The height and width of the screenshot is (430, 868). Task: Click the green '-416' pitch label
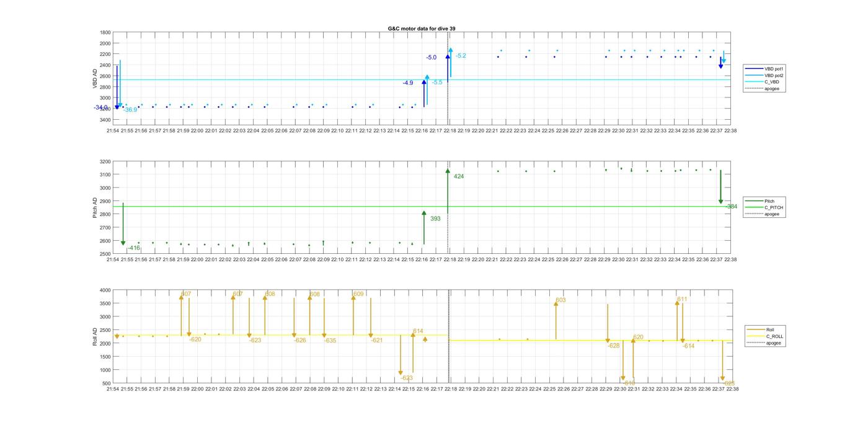pyautogui.click(x=134, y=248)
